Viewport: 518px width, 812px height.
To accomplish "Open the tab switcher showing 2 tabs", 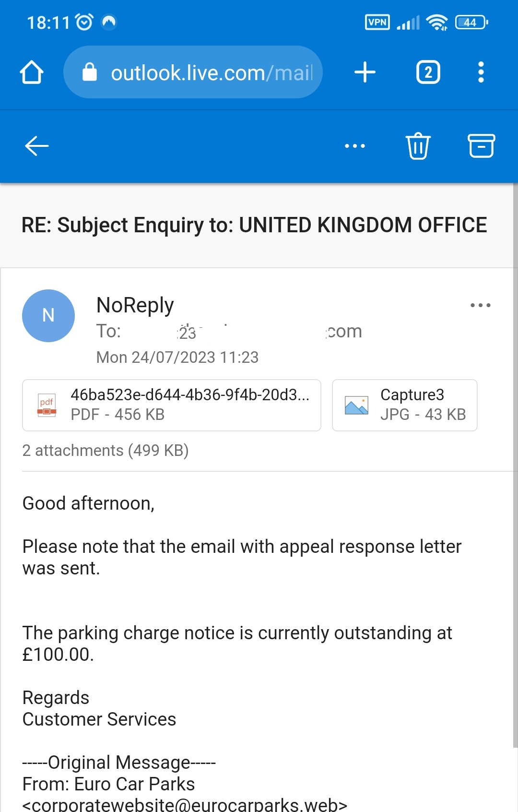I will (x=428, y=72).
